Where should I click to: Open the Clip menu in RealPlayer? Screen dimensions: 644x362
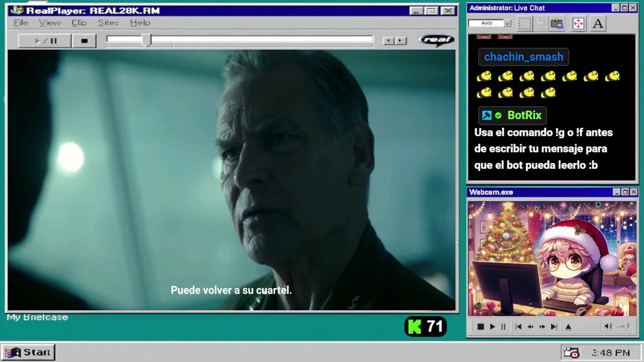click(79, 23)
